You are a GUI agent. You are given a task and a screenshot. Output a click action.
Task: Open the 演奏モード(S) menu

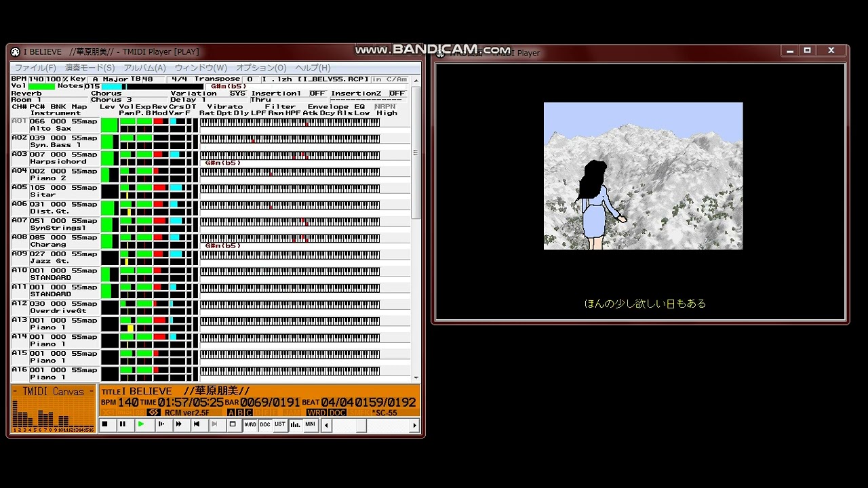(x=90, y=68)
